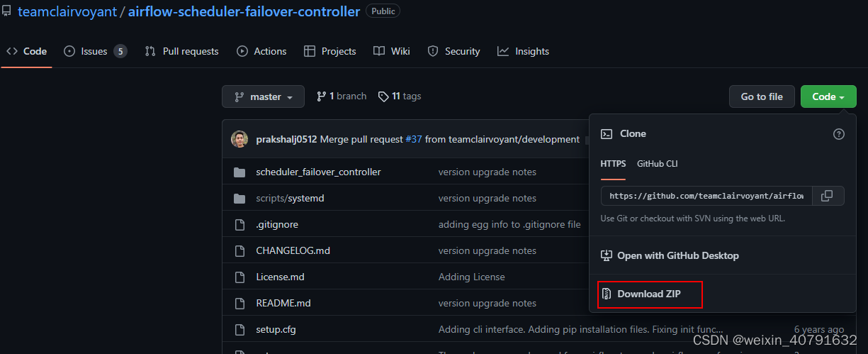Open the Security tab

pos(454,51)
